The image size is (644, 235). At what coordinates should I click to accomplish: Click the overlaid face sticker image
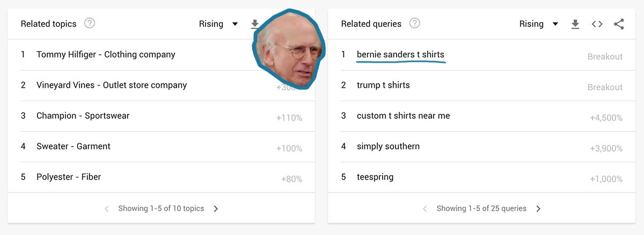288,49
